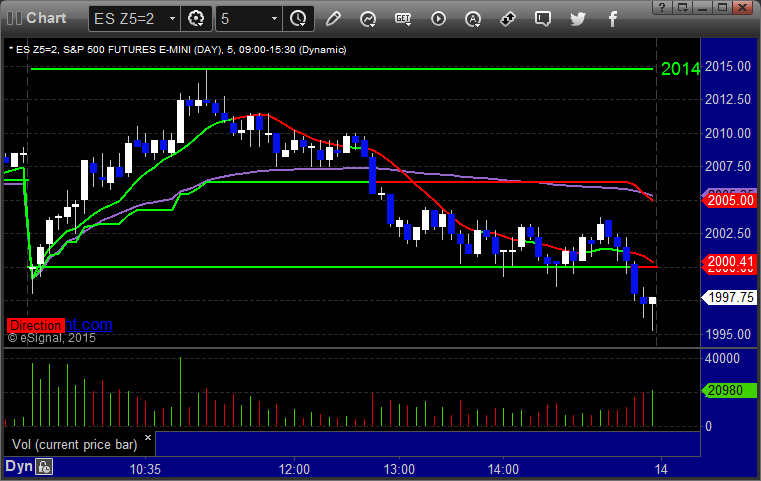The height and width of the screenshot is (481, 761).
Task: Click the 10:35 time axis label
Action: pos(145,469)
